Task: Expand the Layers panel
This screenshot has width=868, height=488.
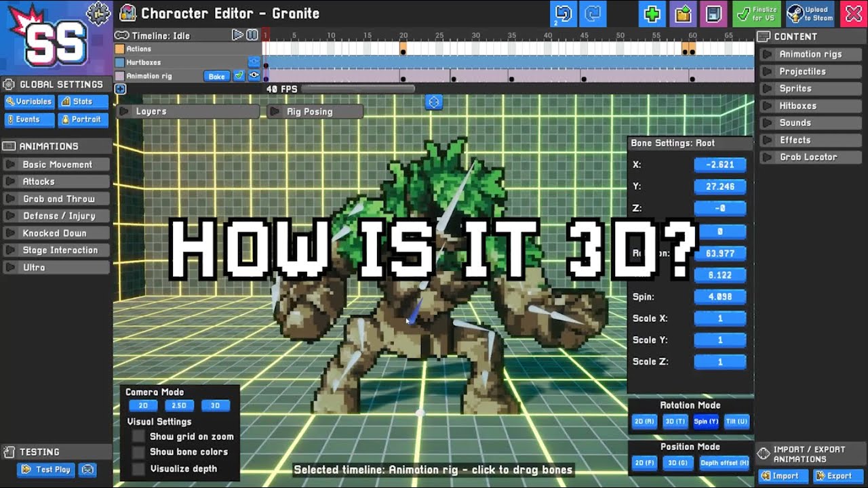Action: click(189, 111)
